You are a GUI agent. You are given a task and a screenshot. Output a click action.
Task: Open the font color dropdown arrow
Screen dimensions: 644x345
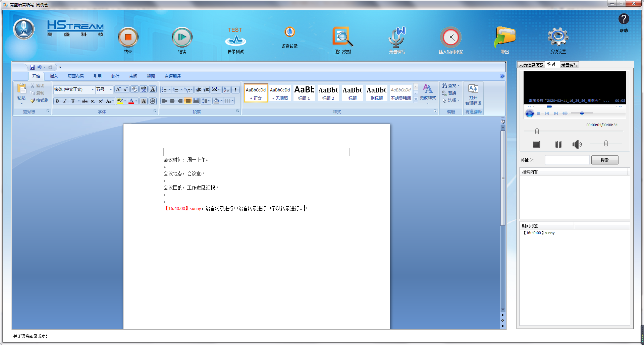(137, 101)
